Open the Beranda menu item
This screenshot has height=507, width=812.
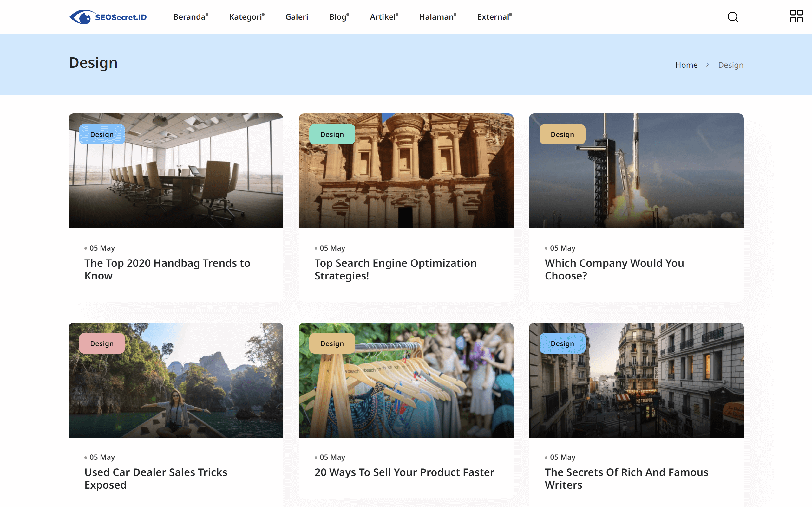(190, 17)
